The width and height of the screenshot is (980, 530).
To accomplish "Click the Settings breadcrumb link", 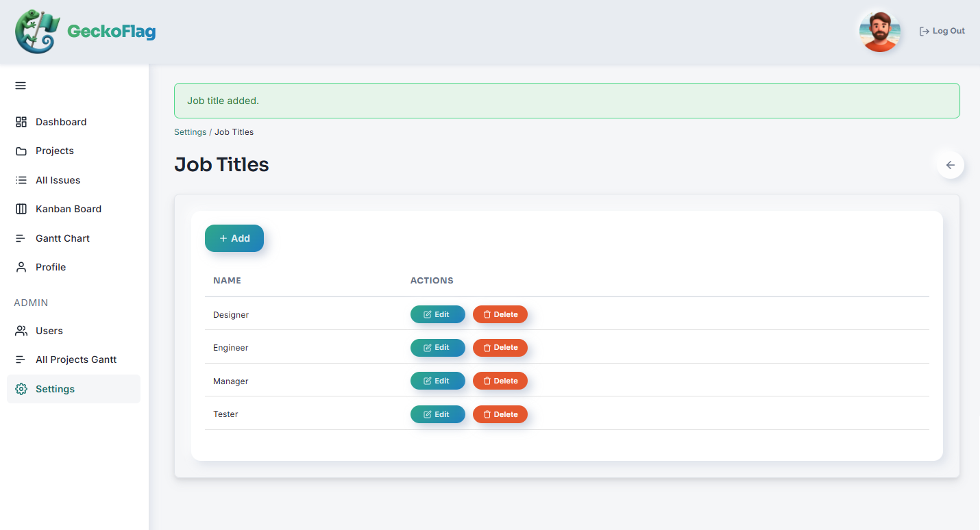I will click(190, 132).
